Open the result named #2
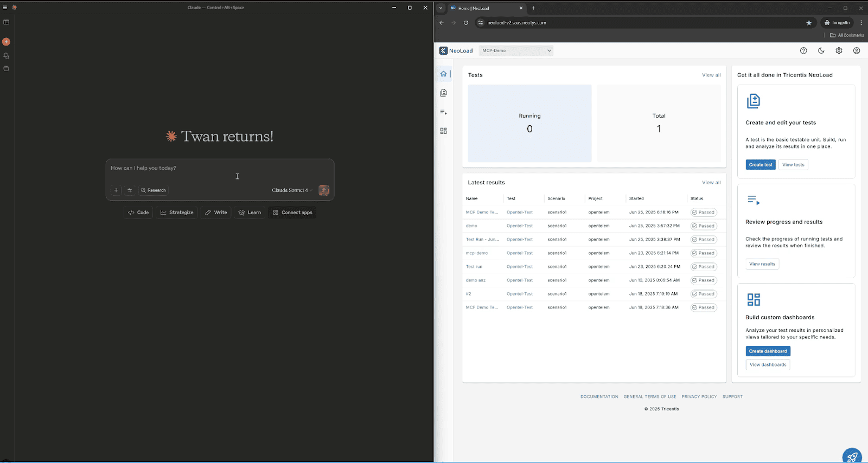Viewport: 868px width, 463px height. coord(469,294)
